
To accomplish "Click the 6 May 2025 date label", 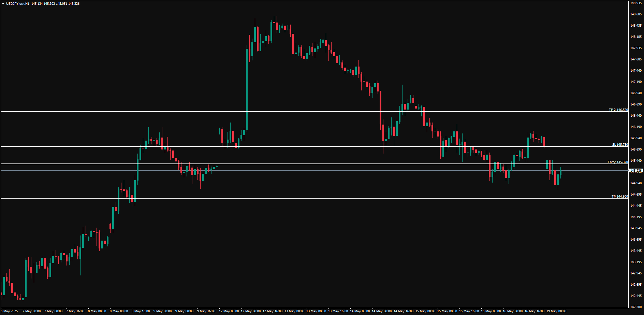I will tap(9, 311).
